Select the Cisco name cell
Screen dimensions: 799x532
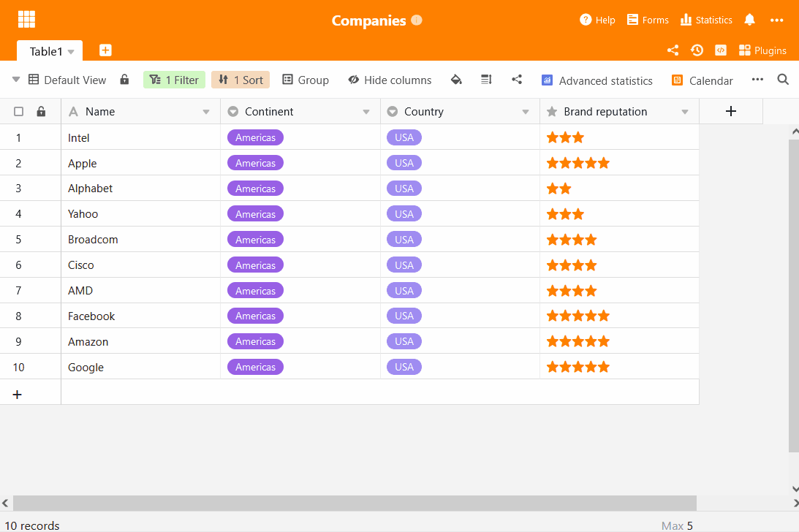140,265
